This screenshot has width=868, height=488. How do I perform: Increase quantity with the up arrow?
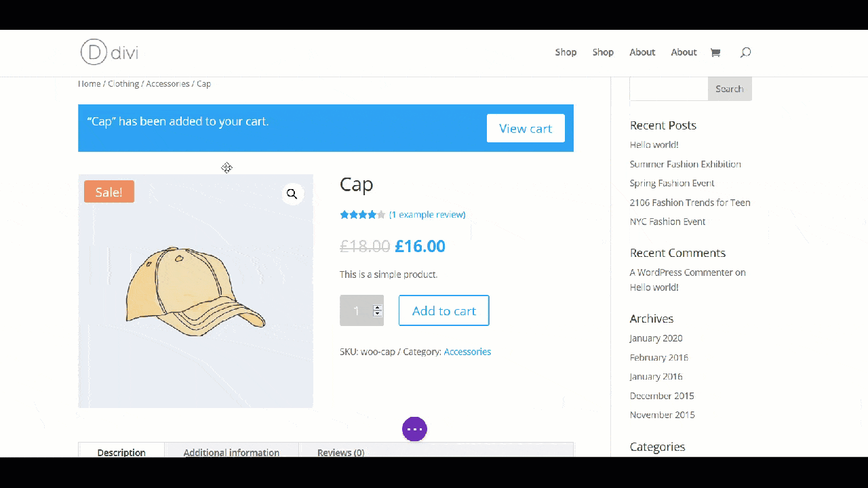point(378,307)
